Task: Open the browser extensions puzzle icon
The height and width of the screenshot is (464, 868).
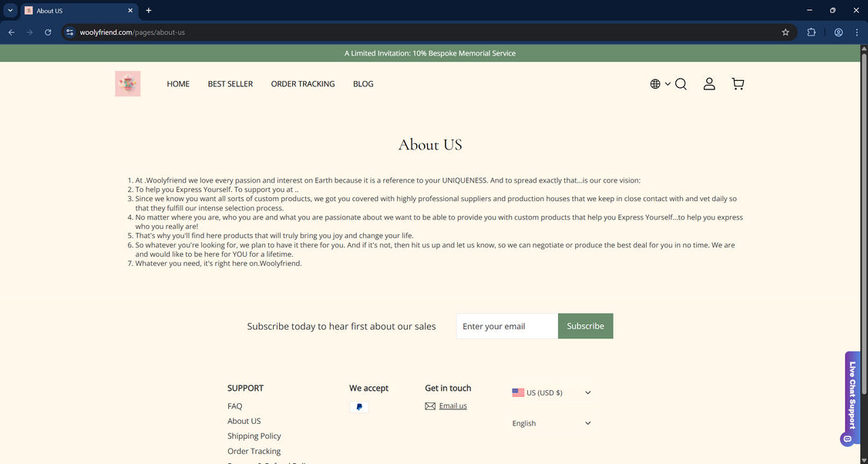Action: pos(811,32)
